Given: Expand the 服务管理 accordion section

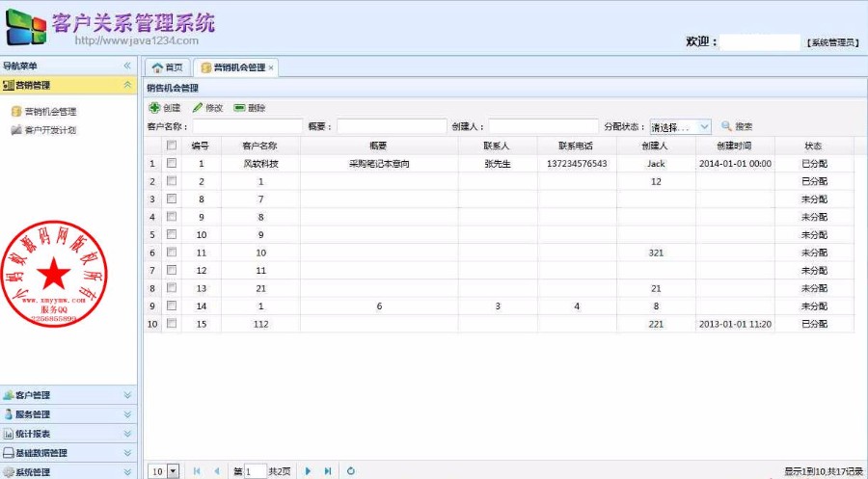Looking at the screenshot, I should point(127,414).
